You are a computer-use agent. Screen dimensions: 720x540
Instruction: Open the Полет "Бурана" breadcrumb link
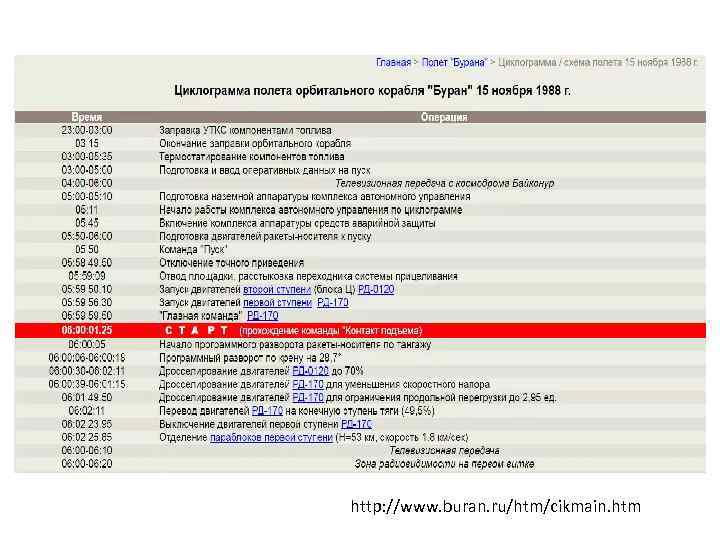pos(454,62)
